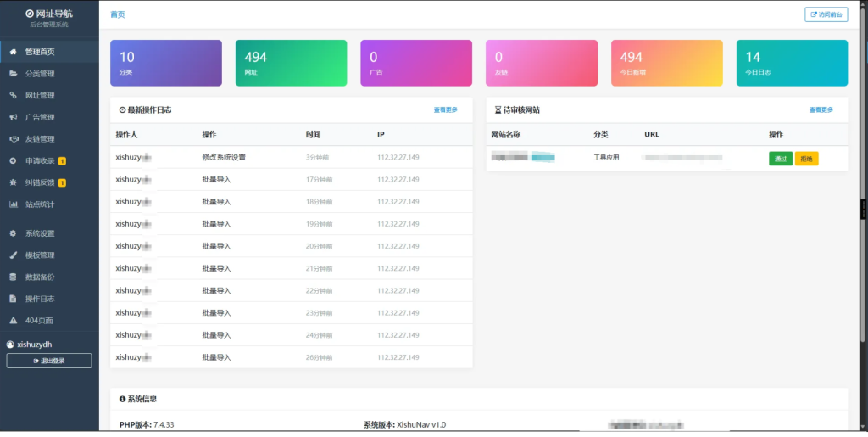The image size is (868, 437).
Task: Click the 首页 breadcrumb link
Action: pos(117,14)
